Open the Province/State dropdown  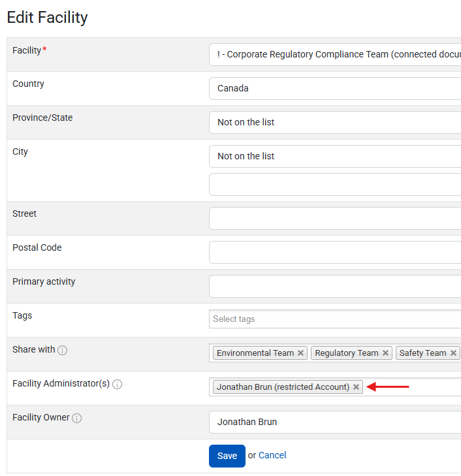pos(334,122)
